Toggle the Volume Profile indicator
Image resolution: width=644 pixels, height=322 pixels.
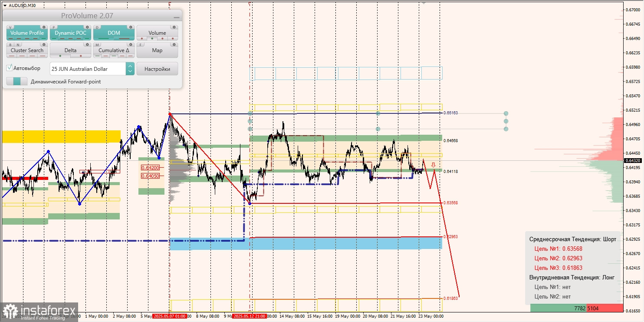[x=27, y=33]
